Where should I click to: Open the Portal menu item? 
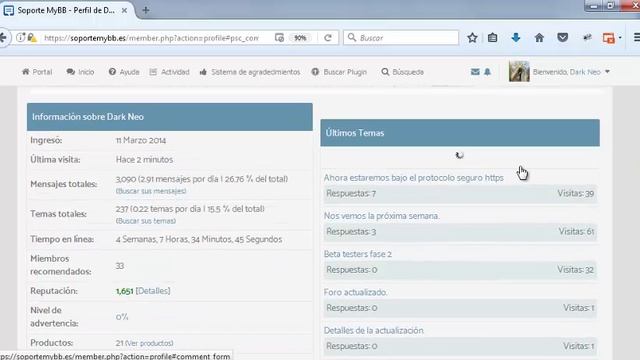[x=37, y=72]
